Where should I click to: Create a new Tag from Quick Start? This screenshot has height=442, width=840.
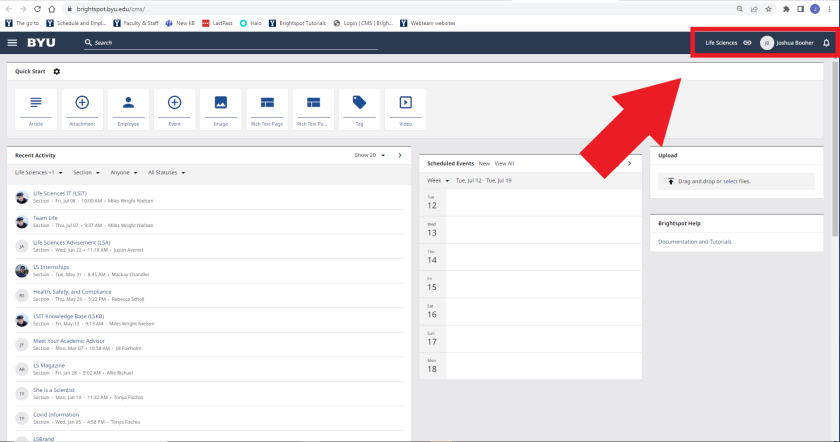click(x=359, y=108)
